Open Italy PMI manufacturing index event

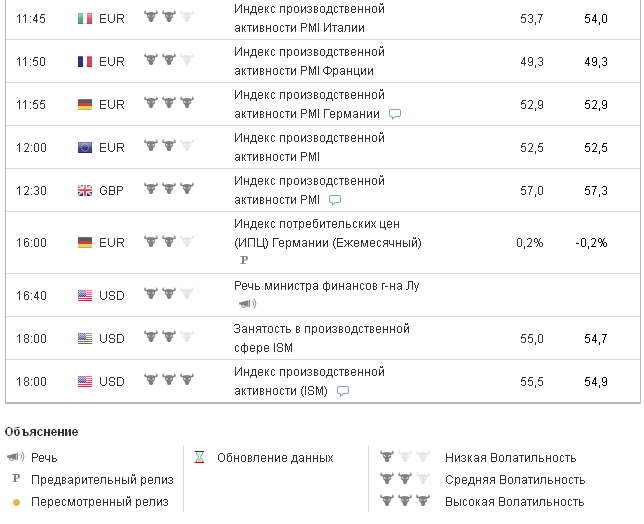coord(309,18)
